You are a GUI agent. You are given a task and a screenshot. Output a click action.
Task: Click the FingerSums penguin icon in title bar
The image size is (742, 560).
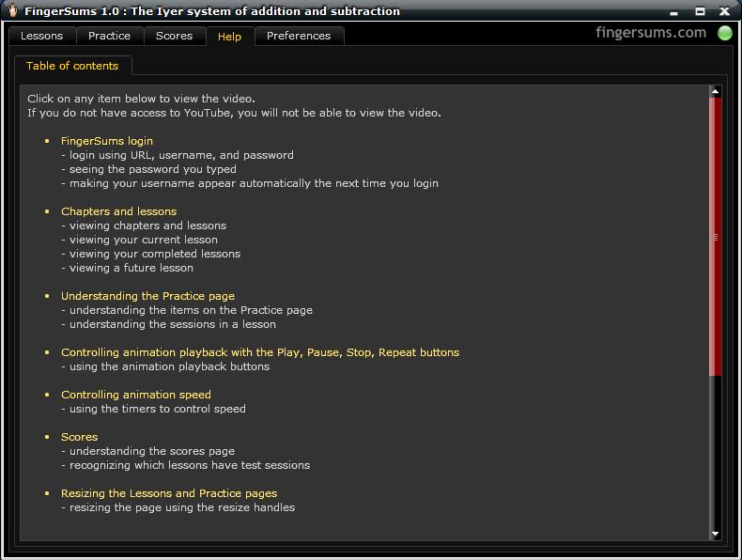tap(12, 11)
